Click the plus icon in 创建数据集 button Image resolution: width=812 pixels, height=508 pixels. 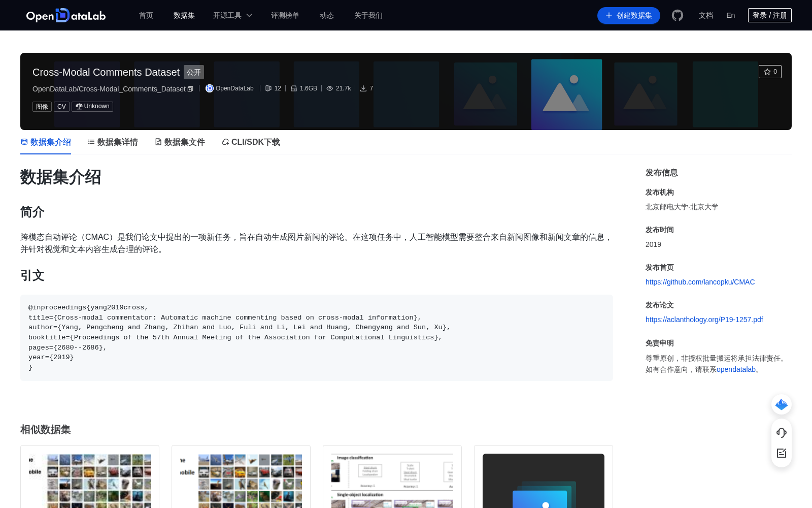point(609,15)
